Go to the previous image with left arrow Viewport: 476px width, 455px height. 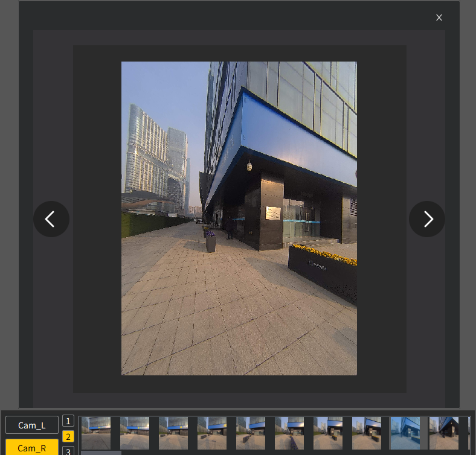(51, 219)
